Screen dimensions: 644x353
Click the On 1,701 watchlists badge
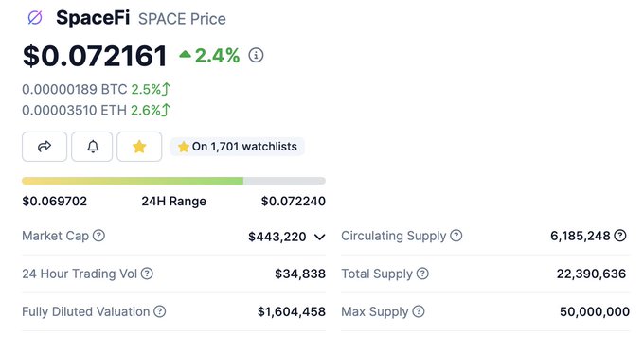[x=237, y=147]
